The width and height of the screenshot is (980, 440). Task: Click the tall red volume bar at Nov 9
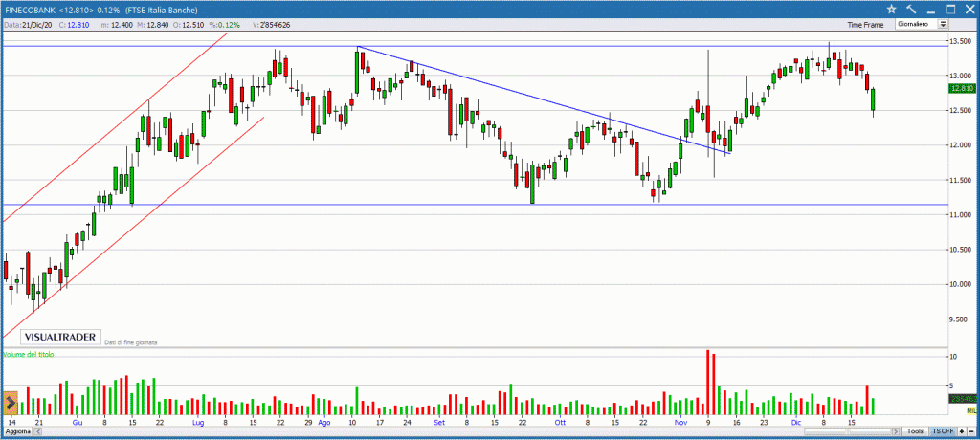click(x=707, y=382)
